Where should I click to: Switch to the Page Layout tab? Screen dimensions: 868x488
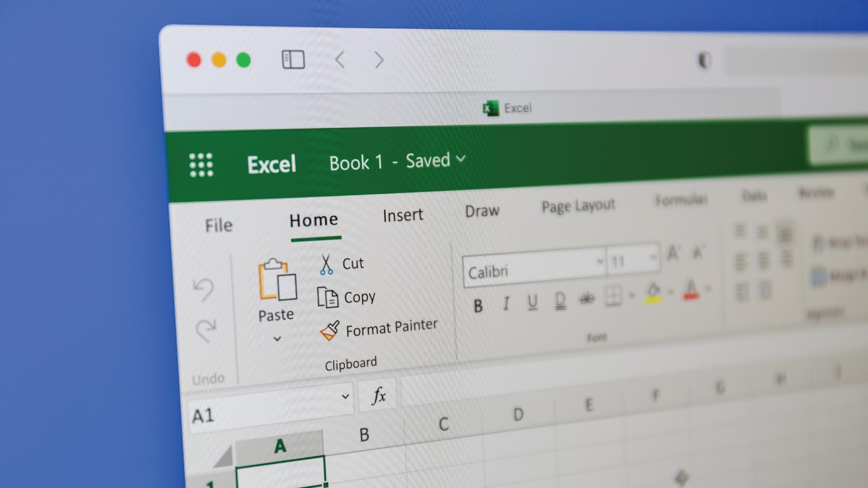[578, 206]
